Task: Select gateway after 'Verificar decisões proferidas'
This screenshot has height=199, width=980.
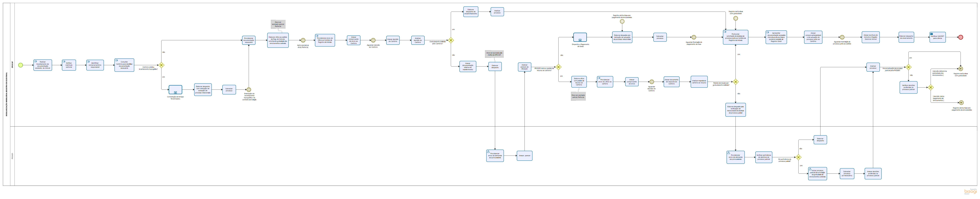Action: coord(930,87)
